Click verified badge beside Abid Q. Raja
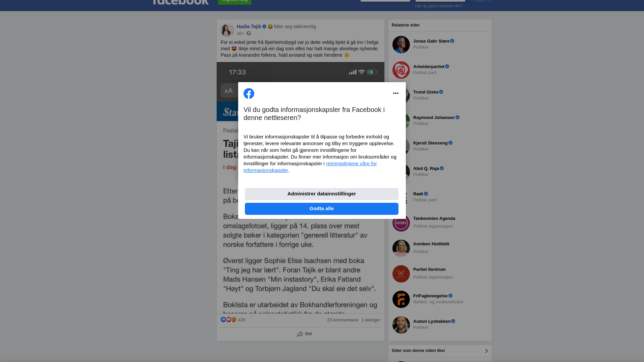The height and width of the screenshot is (362, 644). pos(442,169)
